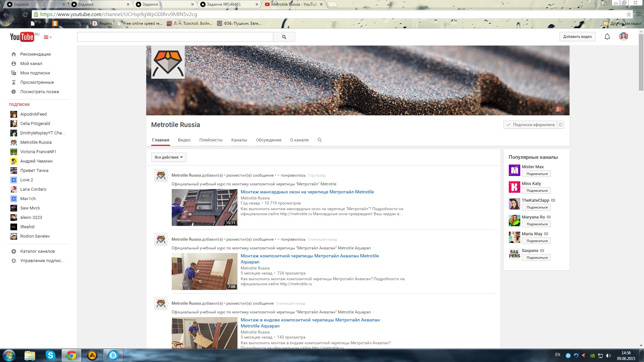Subscribe to TheKateClapp

coord(536,207)
